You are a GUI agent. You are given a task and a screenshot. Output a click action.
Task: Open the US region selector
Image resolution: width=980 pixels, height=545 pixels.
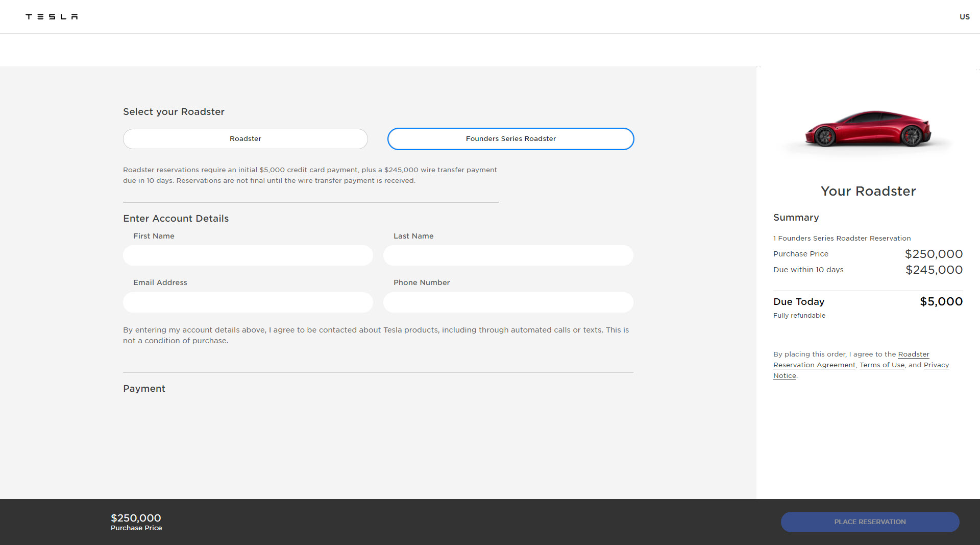(x=964, y=17)
